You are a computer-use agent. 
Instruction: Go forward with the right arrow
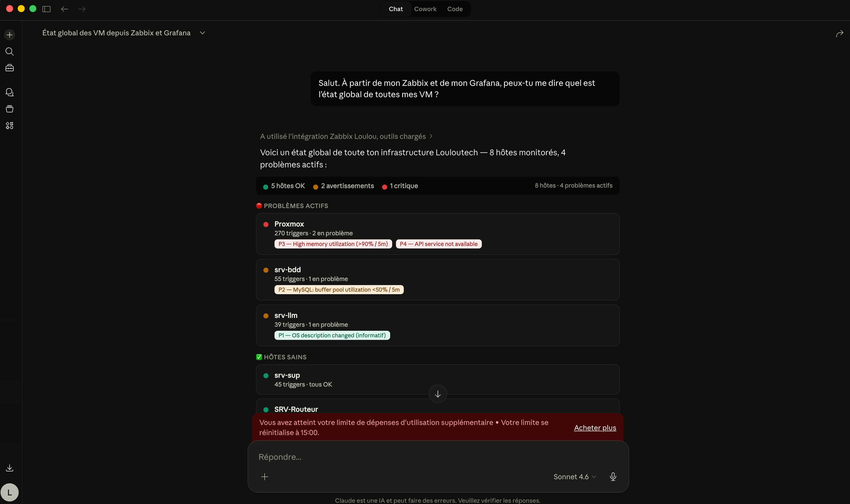[82, 9]
